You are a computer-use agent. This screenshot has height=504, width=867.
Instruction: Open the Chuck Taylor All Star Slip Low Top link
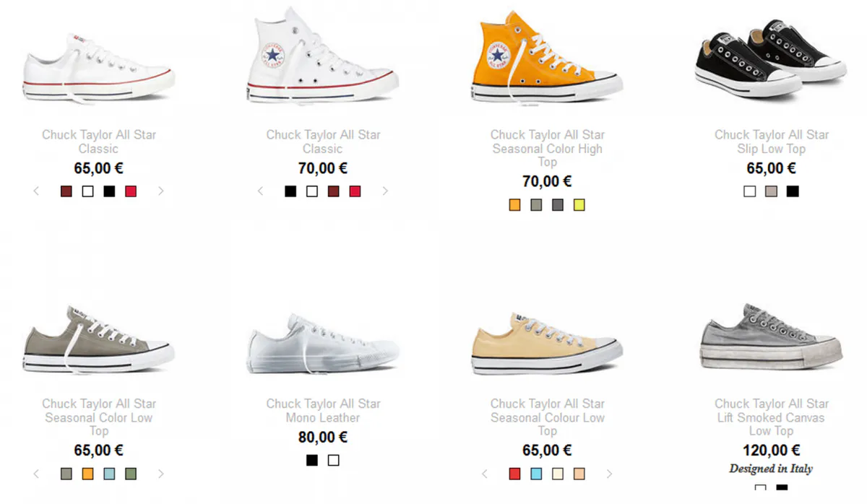point(772,142)
